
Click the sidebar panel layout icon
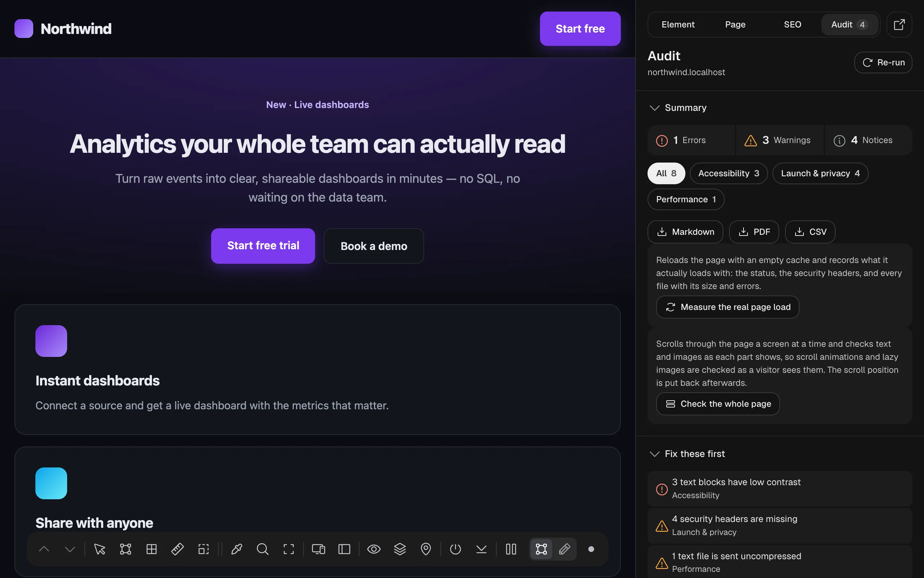(x=344, y=549)
